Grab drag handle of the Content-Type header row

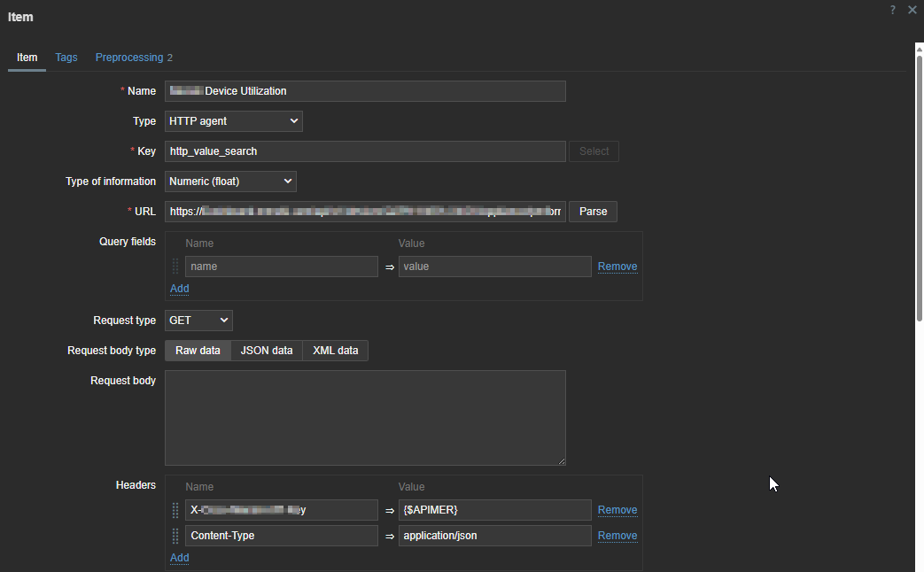pyautogui.click(x=175, y=536)
